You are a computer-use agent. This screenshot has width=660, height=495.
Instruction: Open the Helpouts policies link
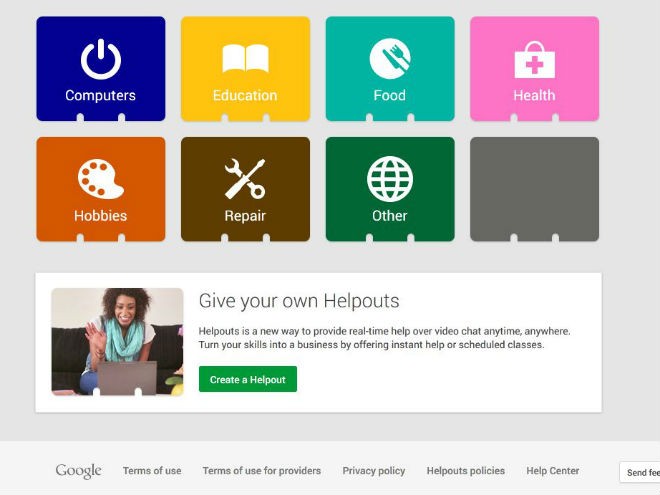click(x=466, y=471)
